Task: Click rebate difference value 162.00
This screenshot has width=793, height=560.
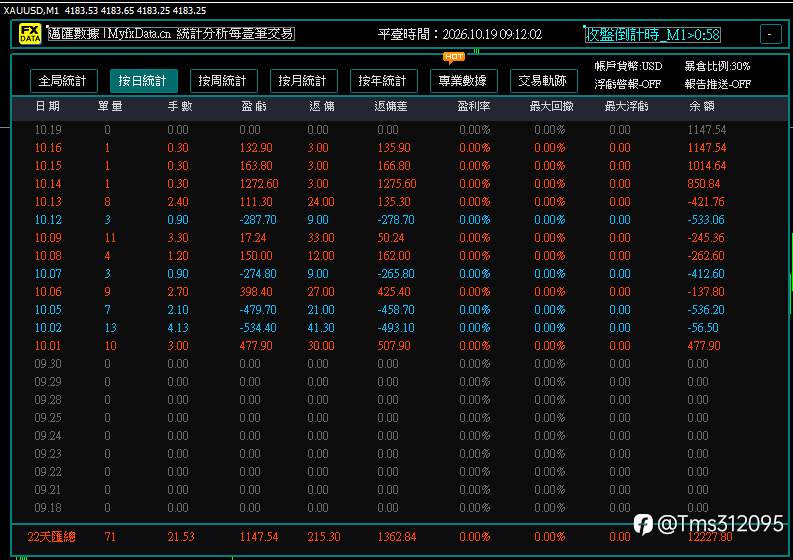Action: (x=393, y=256)
